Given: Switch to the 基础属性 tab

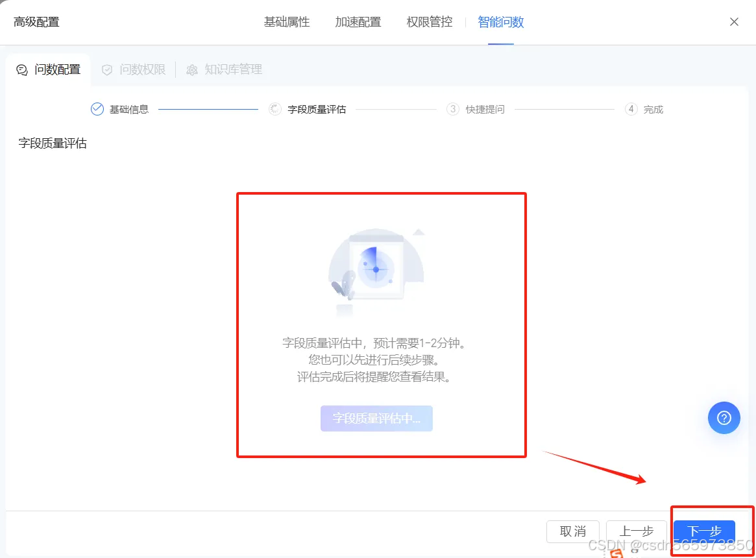Looking at the screenshot, I should pyautogui.click(x=287, y=21).
